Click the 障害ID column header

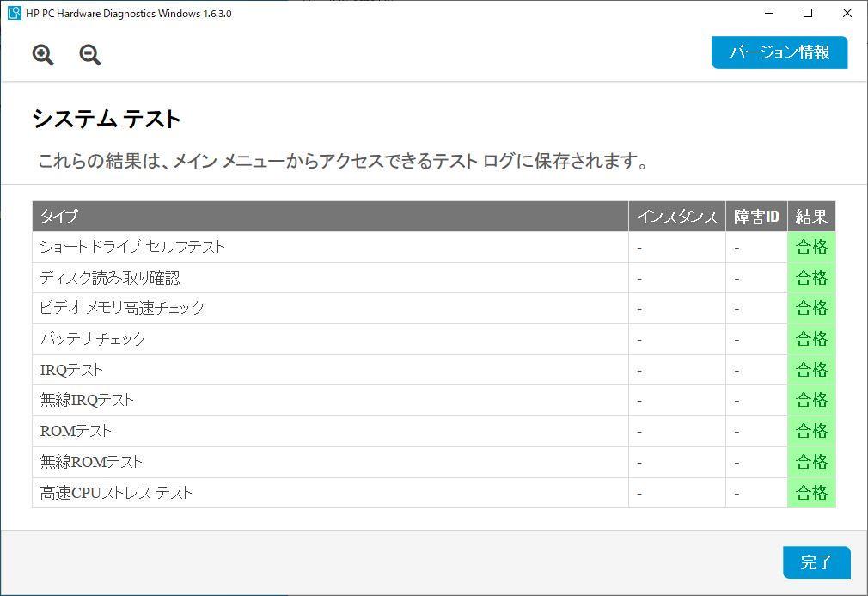pos(757,216)
